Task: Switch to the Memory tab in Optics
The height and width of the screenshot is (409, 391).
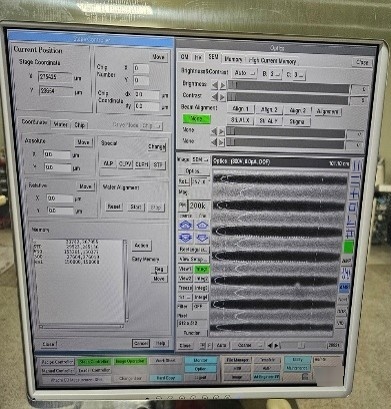Action: coord(233,59)
